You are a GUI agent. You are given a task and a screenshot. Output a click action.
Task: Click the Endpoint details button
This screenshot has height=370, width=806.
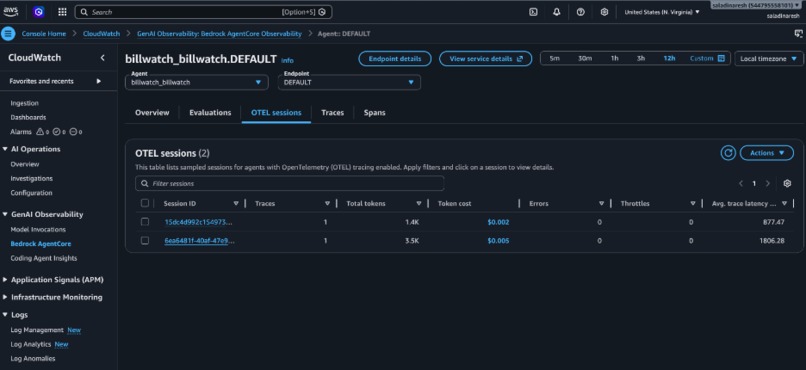pyautogui.click(x=395, y=59)
